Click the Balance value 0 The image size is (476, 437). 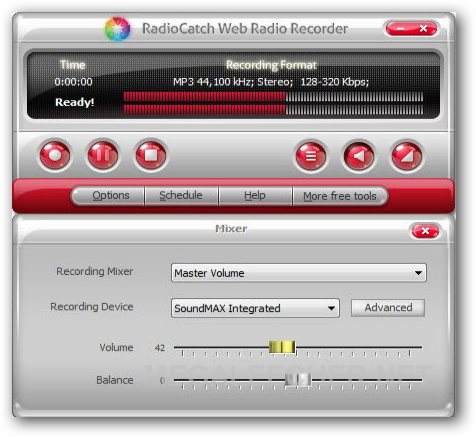[x=162, y=380]
